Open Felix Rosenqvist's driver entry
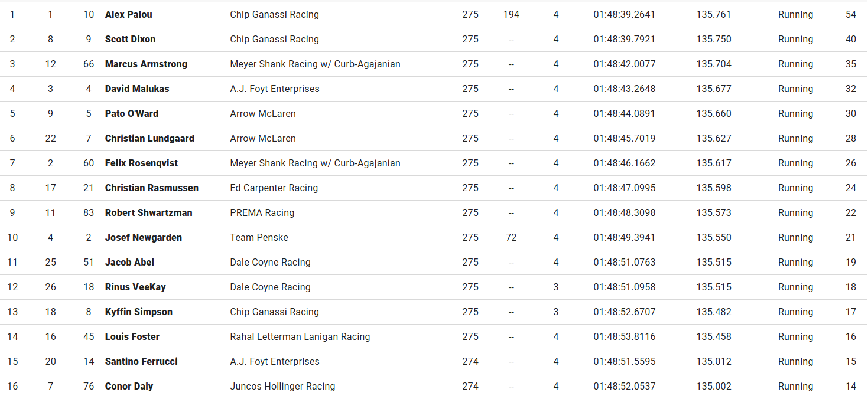Image resolution: width=868 pixels, height=396 pixels. pos(141,163)
